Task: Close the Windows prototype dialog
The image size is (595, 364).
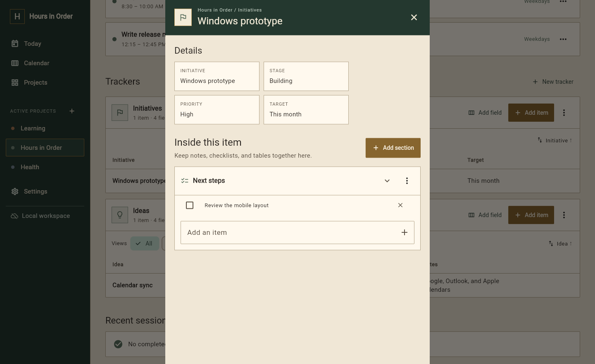Action: point(414,17)
